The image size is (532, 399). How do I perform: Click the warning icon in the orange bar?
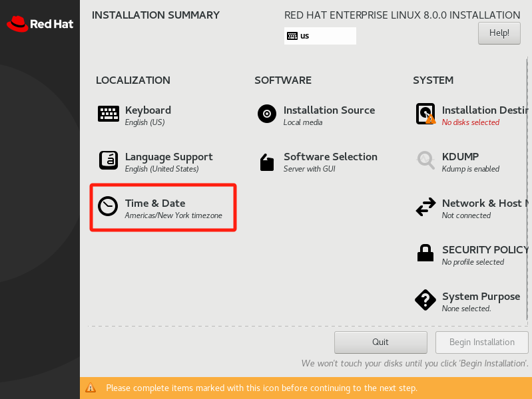click(91, 388)
